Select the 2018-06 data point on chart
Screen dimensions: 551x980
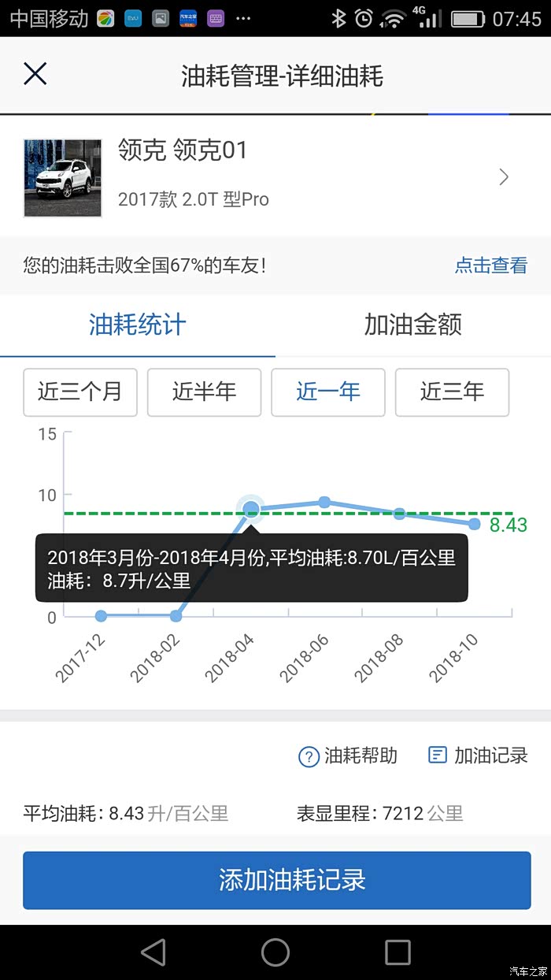click(x=324, y=502)
